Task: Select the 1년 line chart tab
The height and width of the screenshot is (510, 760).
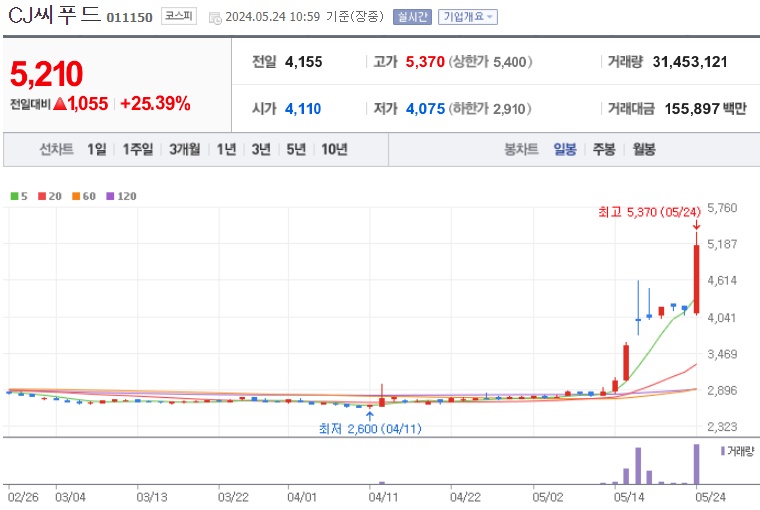Action: [226, 149]
